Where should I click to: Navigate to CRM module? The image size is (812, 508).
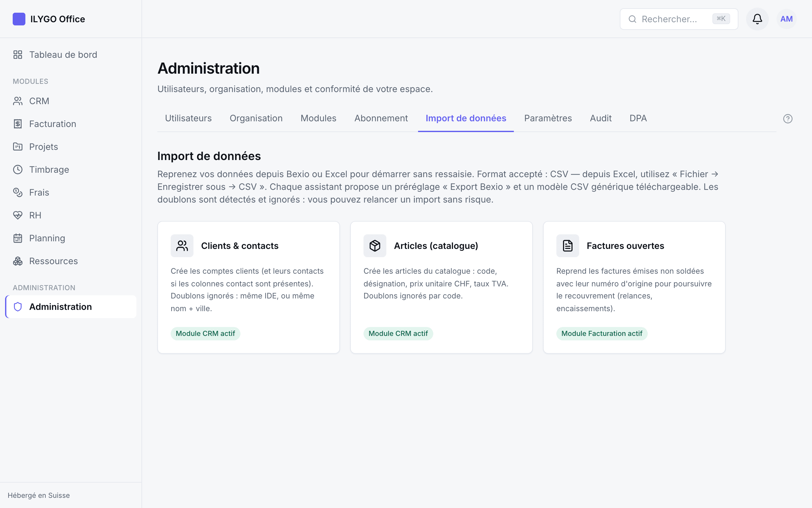(71, 101)
